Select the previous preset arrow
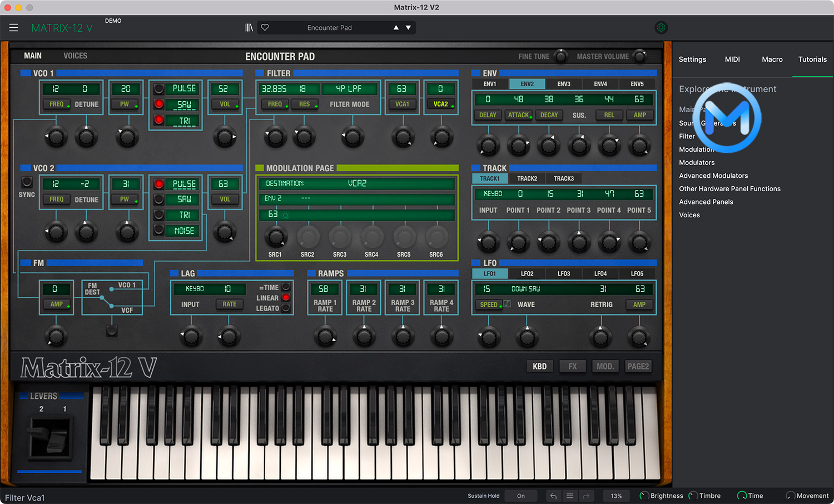Viewport: 834px width, 504px height. click(x=396, y=28)
